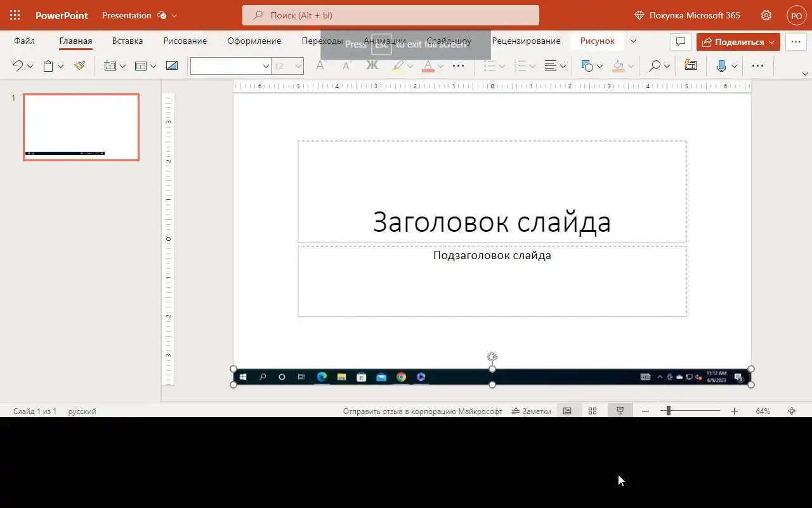Add a new slide with toolbar icon
812x508 pixels.
(x=110, y=65)
